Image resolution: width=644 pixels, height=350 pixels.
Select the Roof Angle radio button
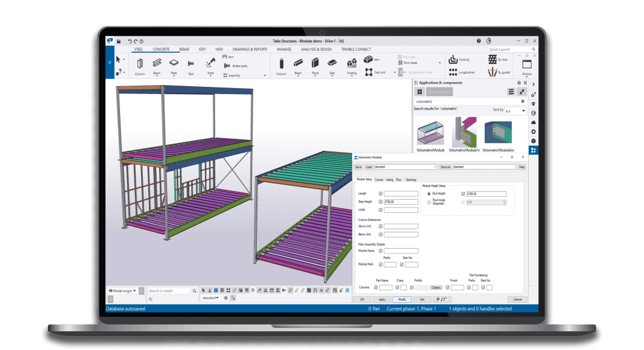(x=429, y=202)
